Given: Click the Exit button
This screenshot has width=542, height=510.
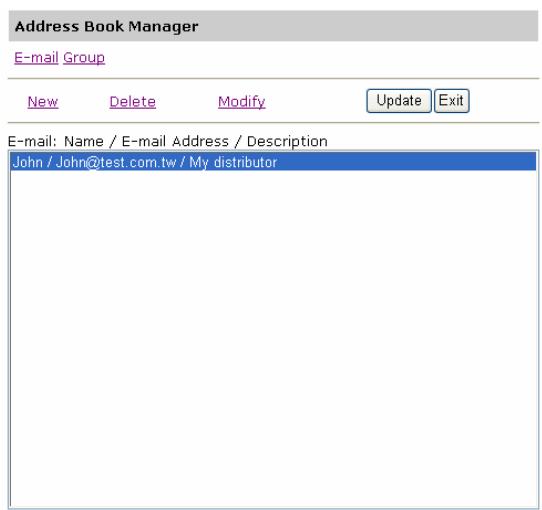Looking at the screenshot, I should tap(451, 101).
